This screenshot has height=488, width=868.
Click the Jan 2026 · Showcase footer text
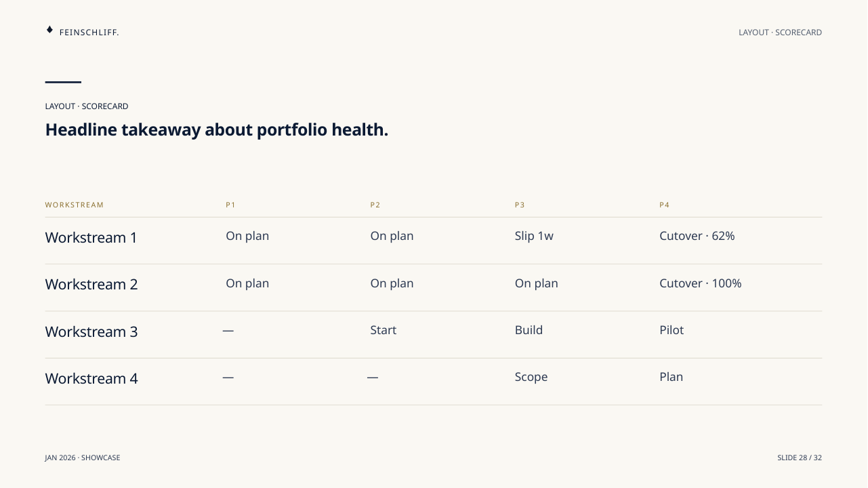(x=83, y=458)
